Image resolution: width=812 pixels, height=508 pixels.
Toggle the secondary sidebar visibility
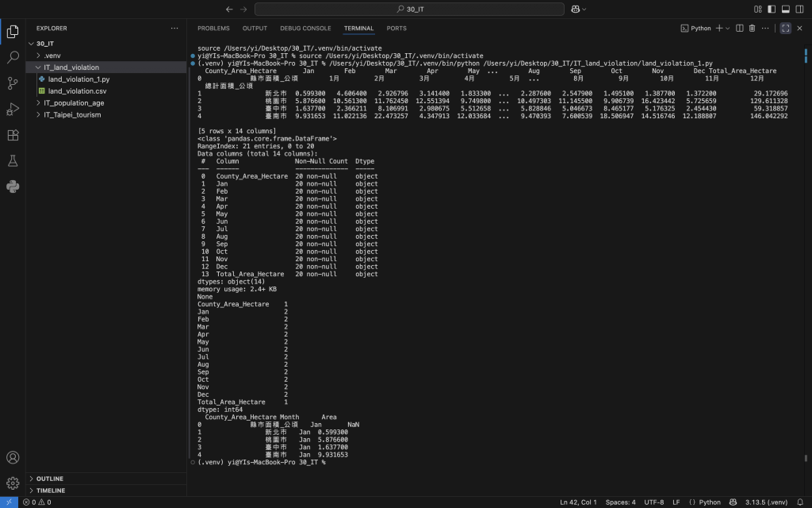click(x=799, y=10)
